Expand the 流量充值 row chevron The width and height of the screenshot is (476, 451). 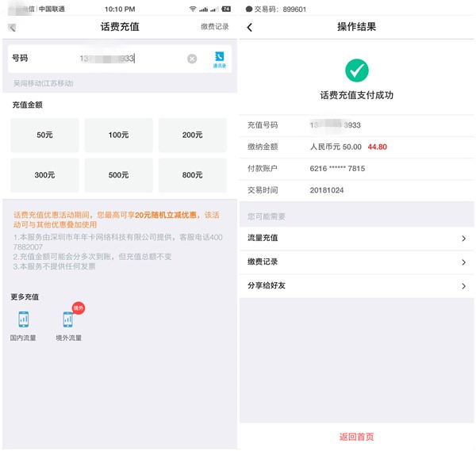click(x=463, y=238)
